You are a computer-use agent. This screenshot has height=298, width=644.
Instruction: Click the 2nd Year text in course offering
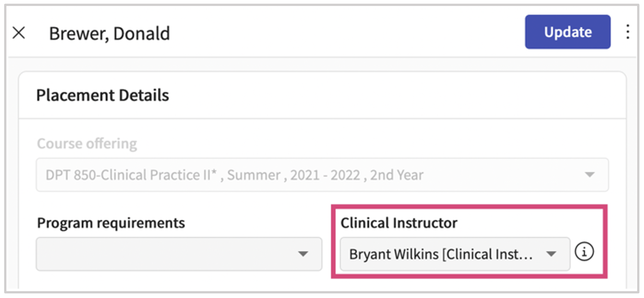[396, 175]
